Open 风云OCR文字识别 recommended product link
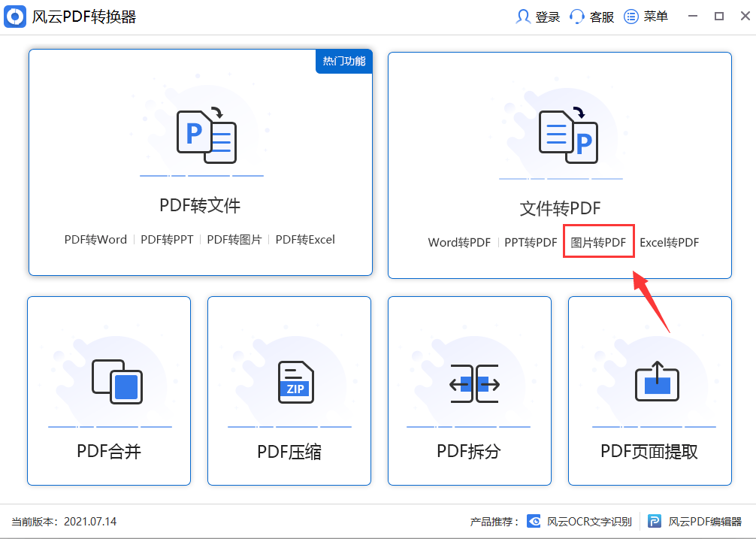Image resolution: width=756 pixels, height=539 pixels. (x=589, y=522)
